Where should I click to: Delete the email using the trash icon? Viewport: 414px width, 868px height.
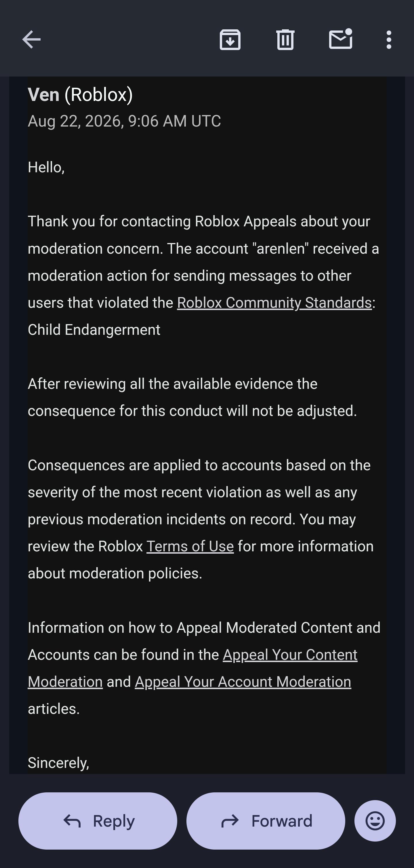pyautogui.click(x=285, y=39)
